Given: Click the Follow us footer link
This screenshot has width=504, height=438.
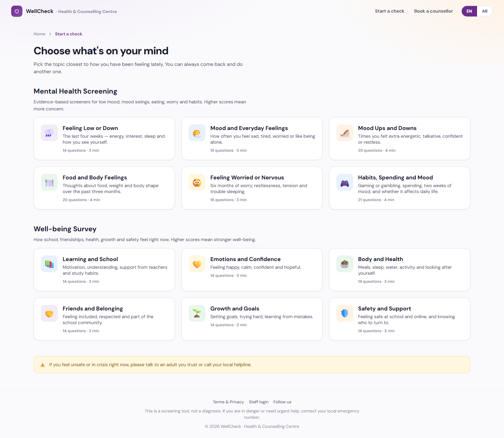Looking at the screenshot, I should coord(282,402).
